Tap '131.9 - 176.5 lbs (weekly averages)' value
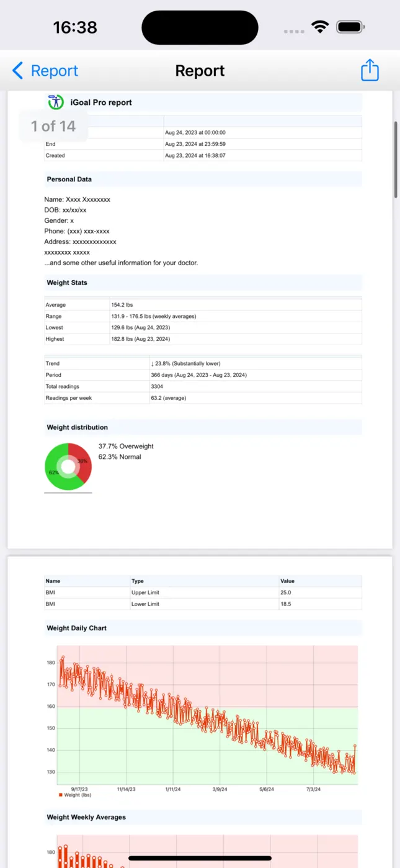The height and width of the screenshot is (868, 400). coord(154,317)
